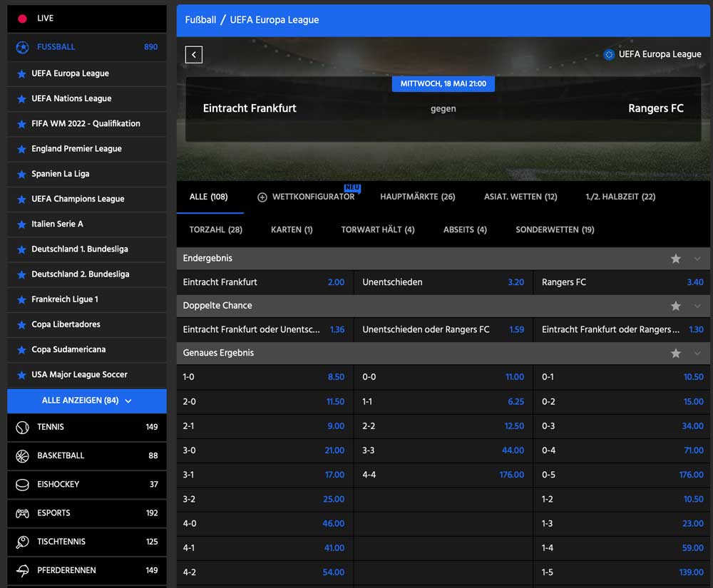Click the star beside Deutschland 2. Bundesliga
The height and width of the screenshot is (588, 713).
(21, 274)
